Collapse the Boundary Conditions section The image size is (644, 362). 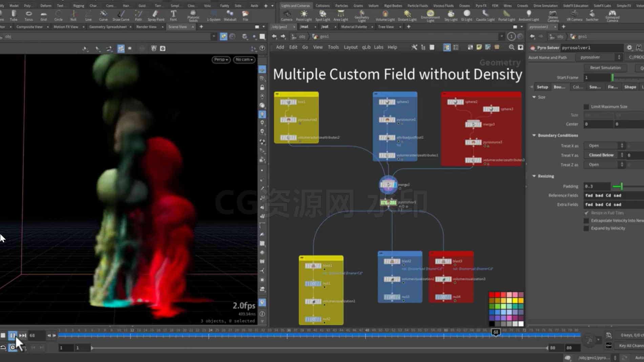click(x=534, y=135)
